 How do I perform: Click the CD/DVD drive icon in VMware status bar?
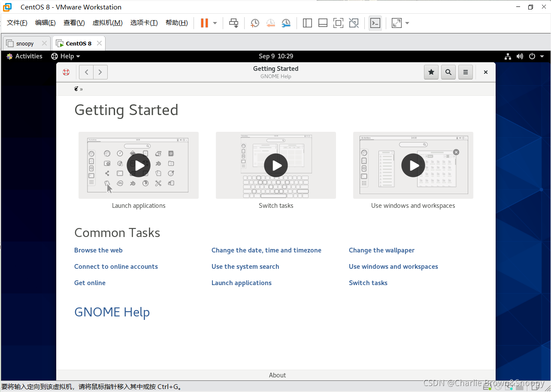pos(498,387)
